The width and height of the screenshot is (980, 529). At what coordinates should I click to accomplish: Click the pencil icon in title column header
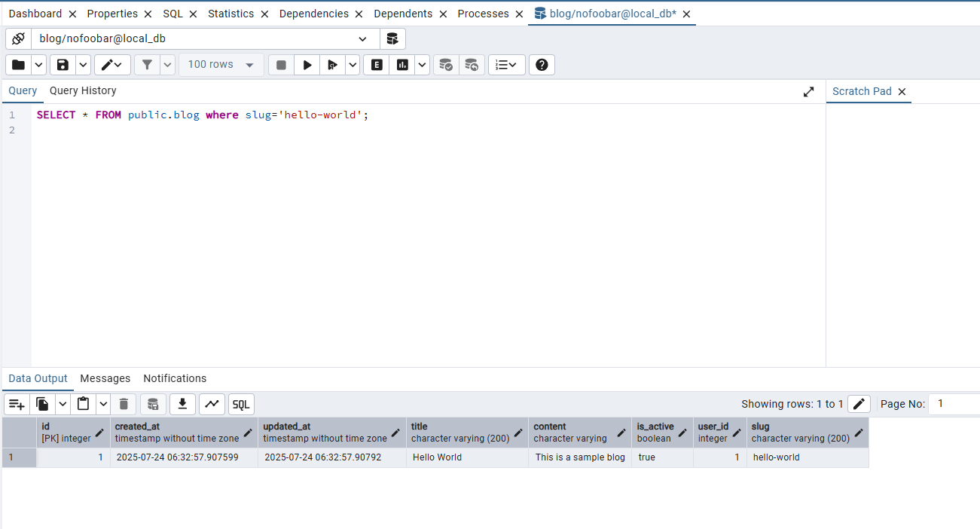coord(518,433)
